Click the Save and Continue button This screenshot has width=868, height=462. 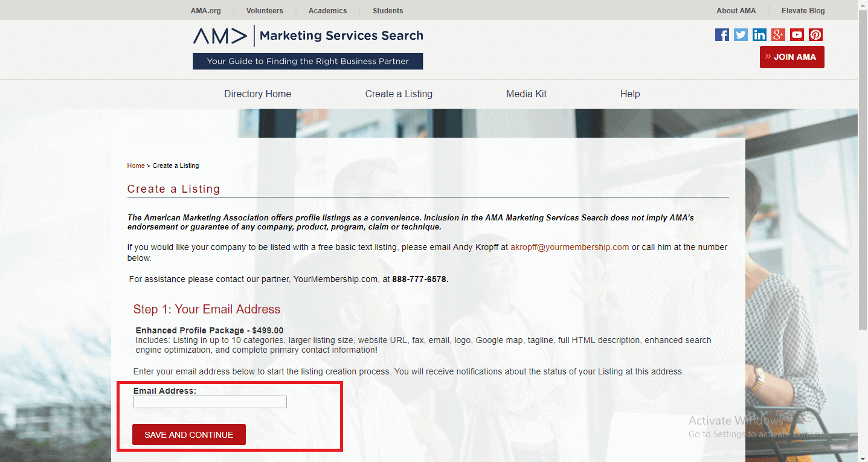189,435
